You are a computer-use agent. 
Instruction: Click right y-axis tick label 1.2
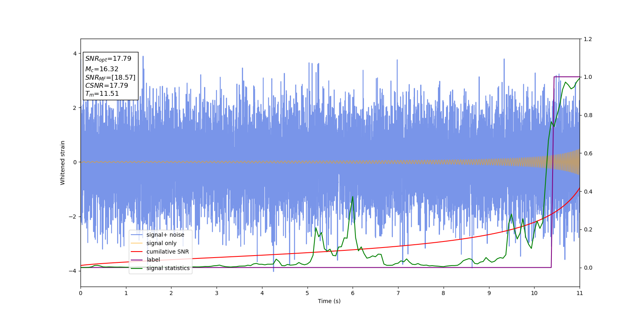pyautogui.click(x=588, y=39)
